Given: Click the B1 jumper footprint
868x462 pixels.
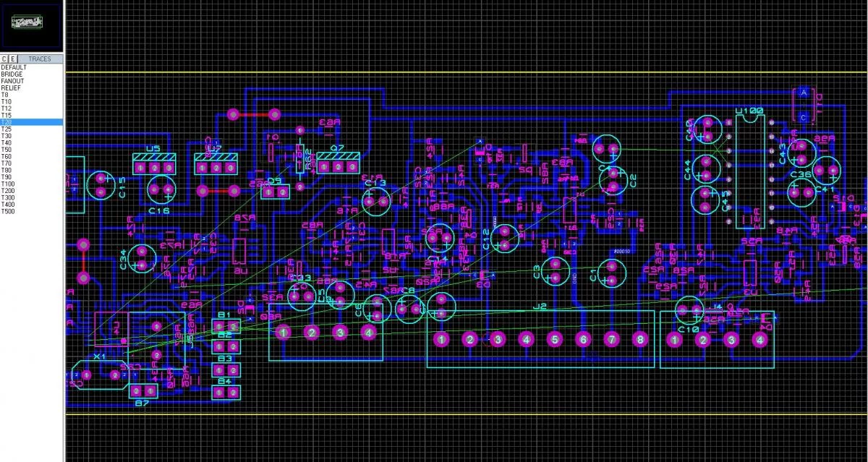Looking at the screenshot, I should pyautogui.click(x=226, y=326).
